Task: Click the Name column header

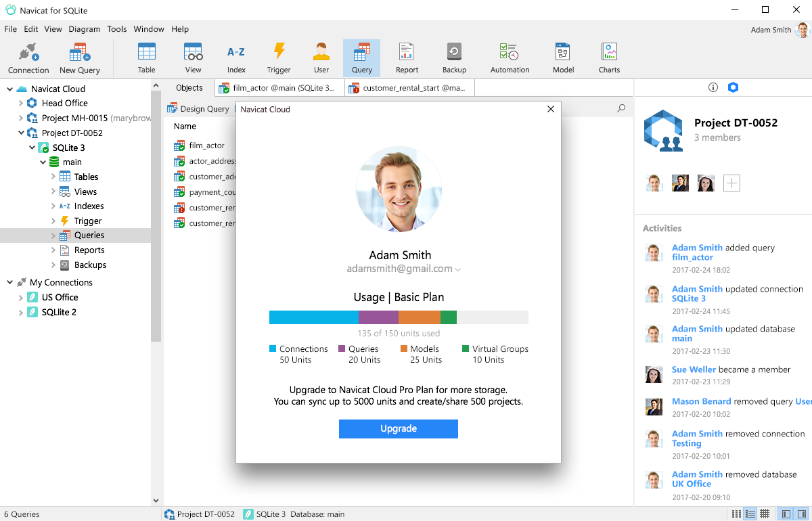Action: pyautogui.click(x=185, y=127)
